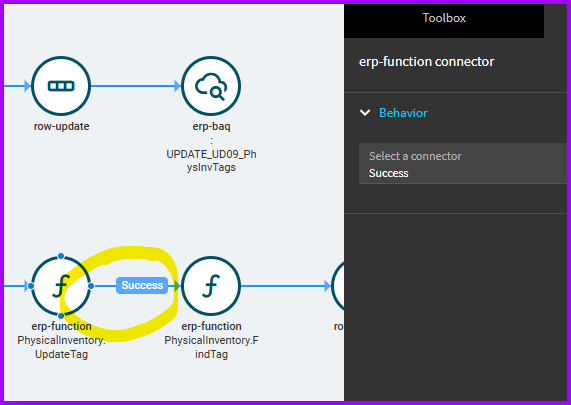
Task: Click the left handle dot of the UpdateTag node
Action: pos(31,286)
